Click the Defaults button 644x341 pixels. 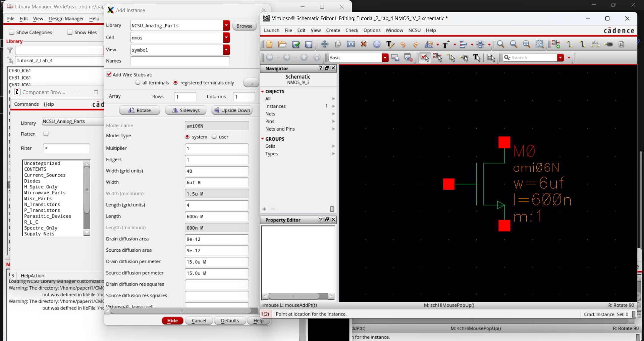coord(230,321)
